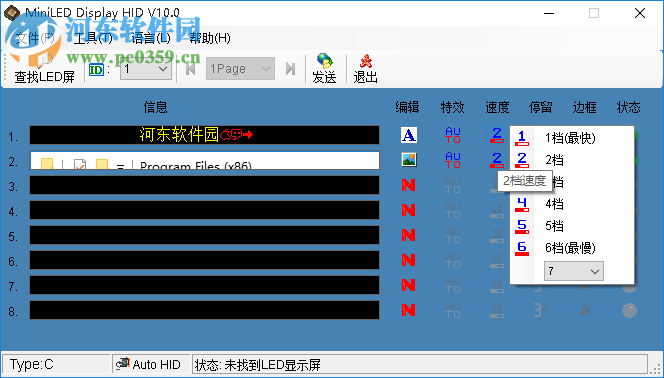Screen dimensions: 664x378
Task: Close the MiniLED Display window
Action: pyautogui.click(x=640, y=13)
